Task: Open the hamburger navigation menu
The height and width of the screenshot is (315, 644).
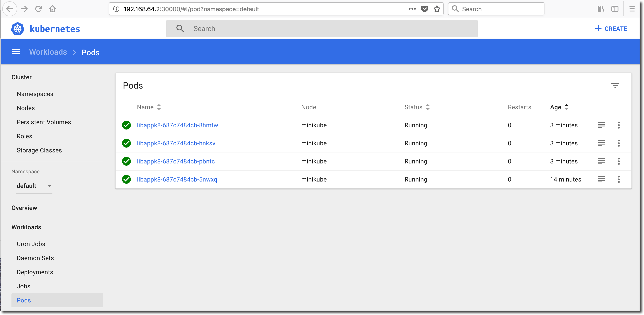Action: [x=16, y=52]
